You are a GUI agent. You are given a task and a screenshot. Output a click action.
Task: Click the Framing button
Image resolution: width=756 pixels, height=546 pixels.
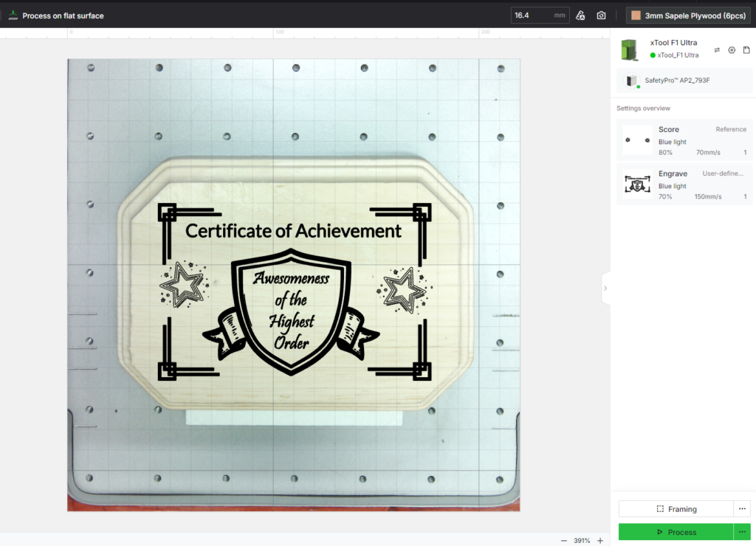[676, 509]
